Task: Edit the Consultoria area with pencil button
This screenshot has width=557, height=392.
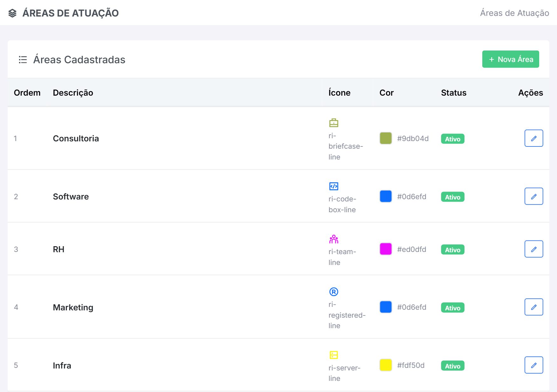Action: click(533, 138)
